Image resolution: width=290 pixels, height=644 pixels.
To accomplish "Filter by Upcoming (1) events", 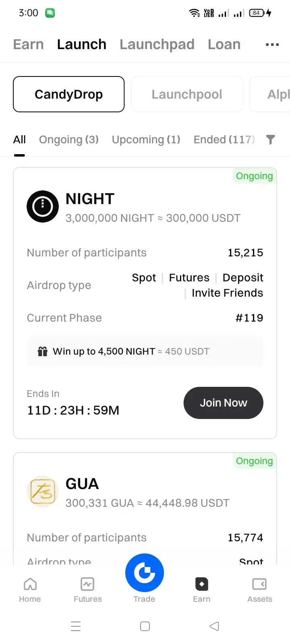I will [146, 140].
